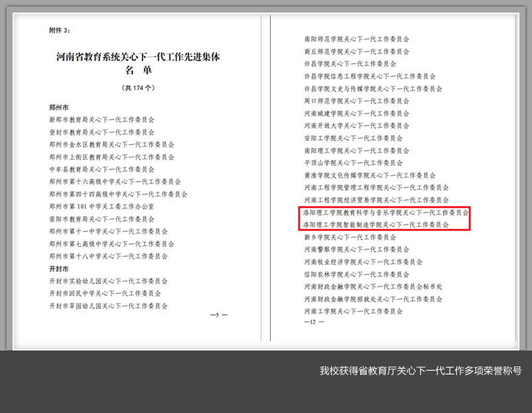Click the 洛阳理工学院教育科学与音乐学院 highlighted line
Viewport: 532px width, 413px height.
pos(385,212)
